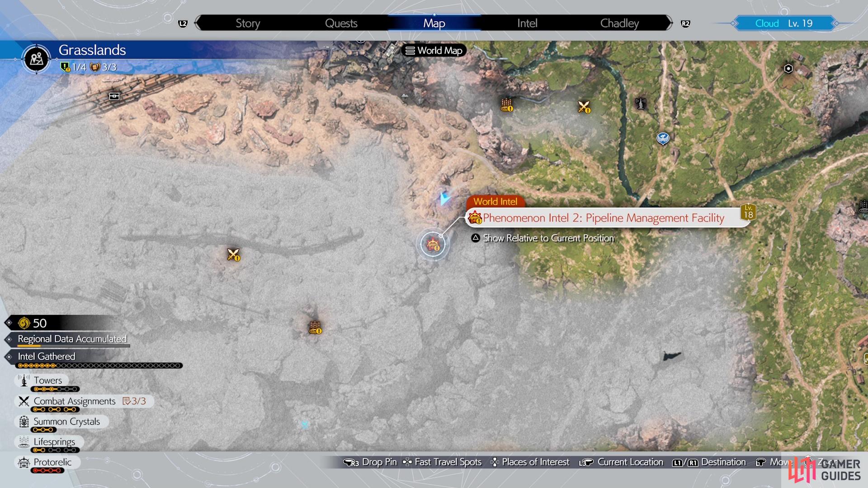Click the L1/R1 Destination prompt

coord(709,462)
